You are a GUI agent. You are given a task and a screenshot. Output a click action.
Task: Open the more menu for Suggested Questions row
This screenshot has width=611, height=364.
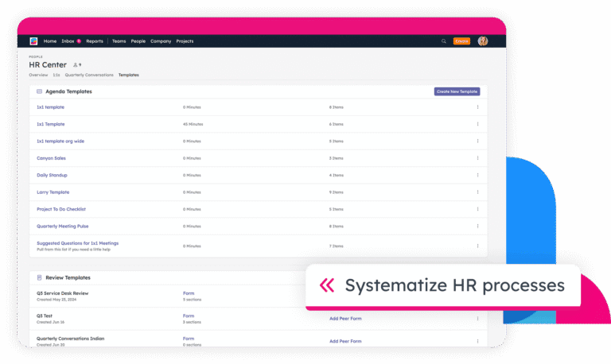coord(477,246)
